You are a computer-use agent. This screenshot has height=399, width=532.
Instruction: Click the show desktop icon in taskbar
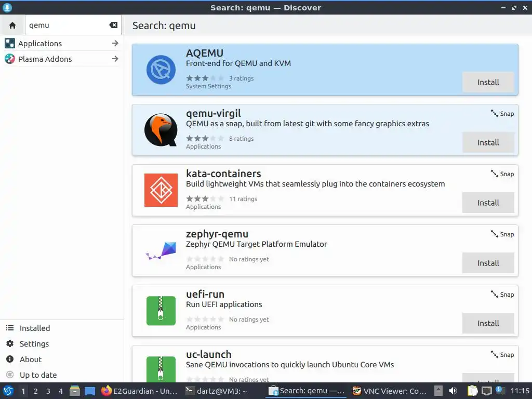(x=89, y=391)
